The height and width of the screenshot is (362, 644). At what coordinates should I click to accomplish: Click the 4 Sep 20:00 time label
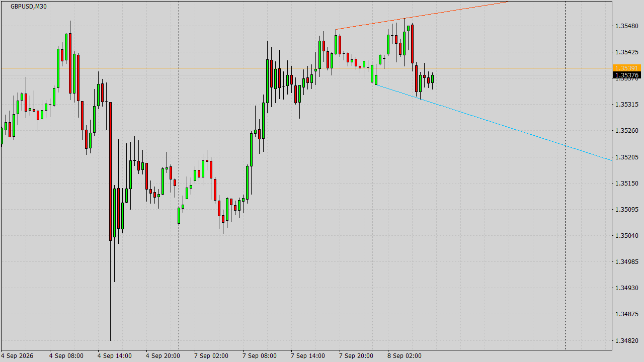tap(163, 356)
